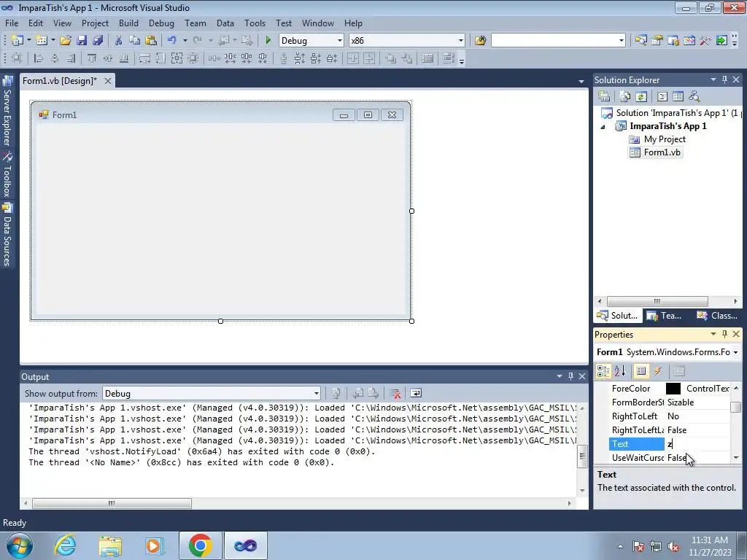Open the Debug configuration dropdown

340,41
